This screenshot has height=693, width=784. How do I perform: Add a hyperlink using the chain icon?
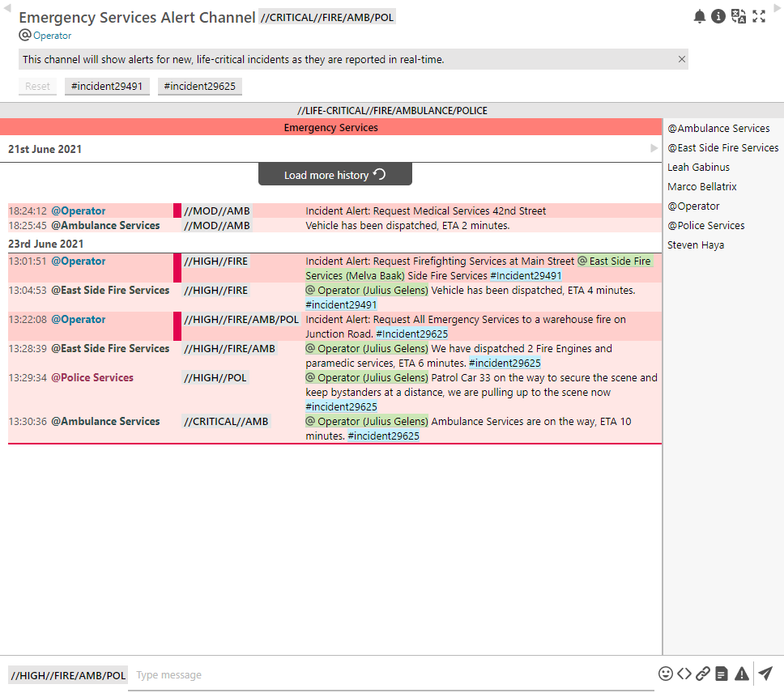point(703,674)
